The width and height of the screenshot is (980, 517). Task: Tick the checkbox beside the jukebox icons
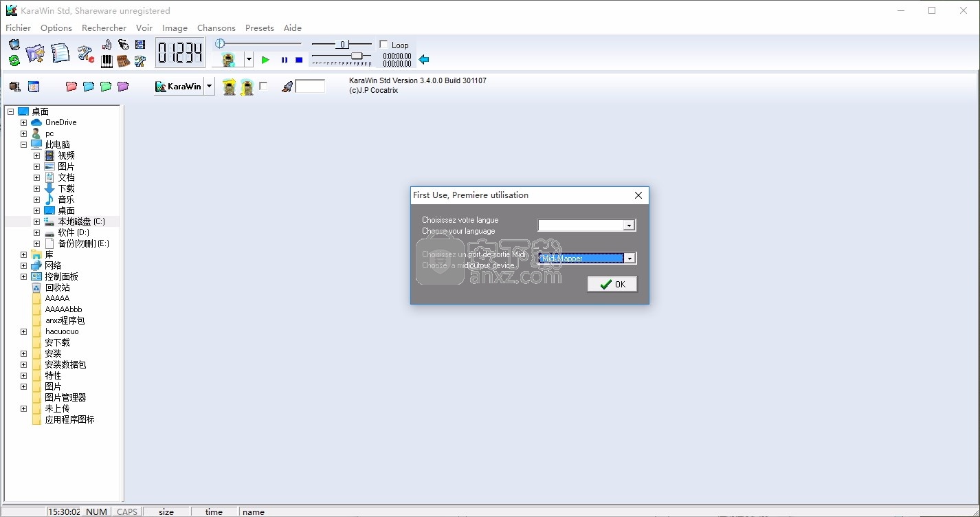[x=263, y=87]
